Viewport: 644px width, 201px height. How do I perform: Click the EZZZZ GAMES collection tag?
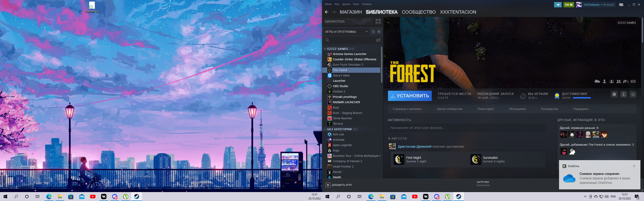[x=627, y=23]
